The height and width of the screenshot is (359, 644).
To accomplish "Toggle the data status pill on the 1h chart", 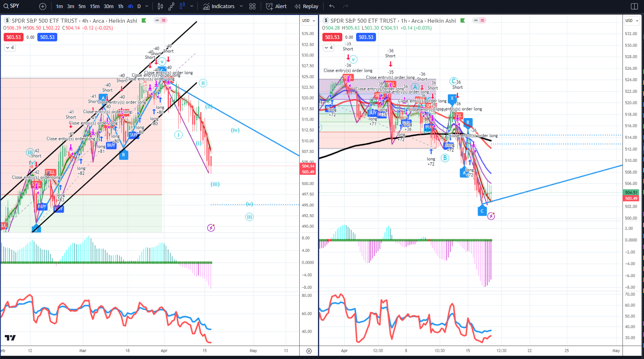I will click(479, 20).
